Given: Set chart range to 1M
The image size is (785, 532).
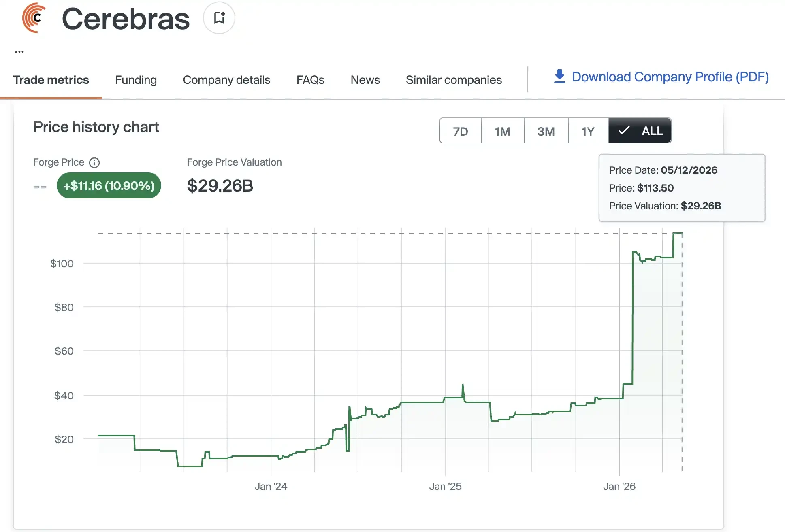Looking at the screenshot, I should (503, 131).
